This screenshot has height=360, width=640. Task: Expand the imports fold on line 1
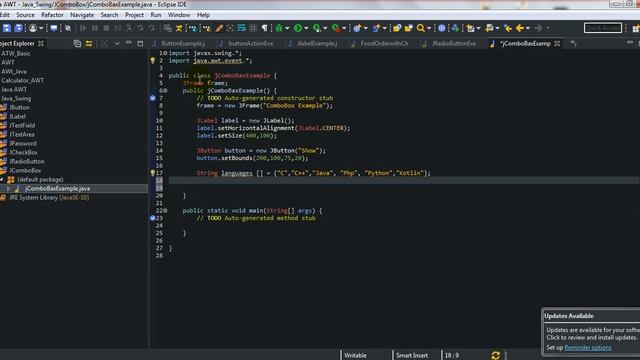[165, 53]
